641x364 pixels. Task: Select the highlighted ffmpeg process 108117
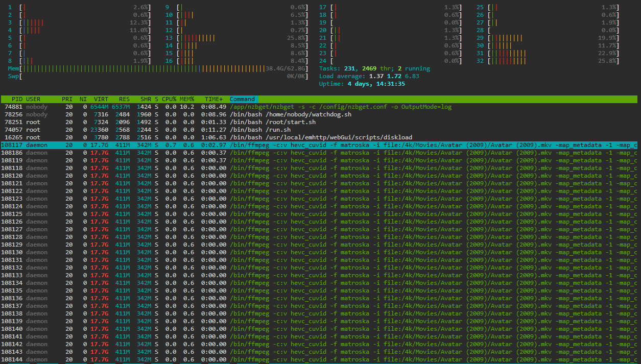tap(306, 145)
